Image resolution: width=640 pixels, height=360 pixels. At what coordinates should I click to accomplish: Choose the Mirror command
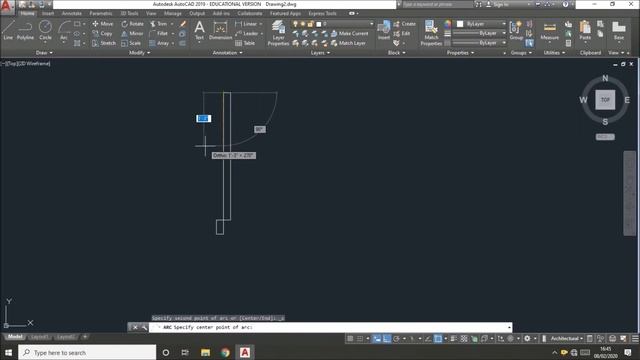point(132,33)
